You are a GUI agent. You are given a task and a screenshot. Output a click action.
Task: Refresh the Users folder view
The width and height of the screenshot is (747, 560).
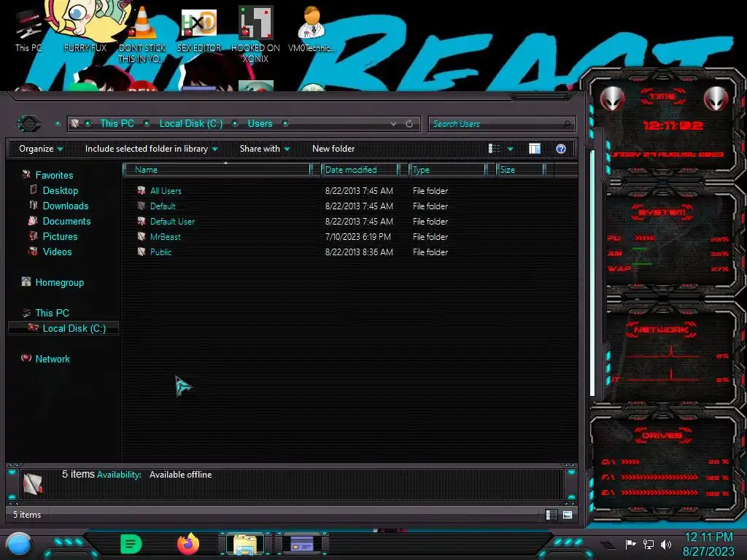click(409, 124)
